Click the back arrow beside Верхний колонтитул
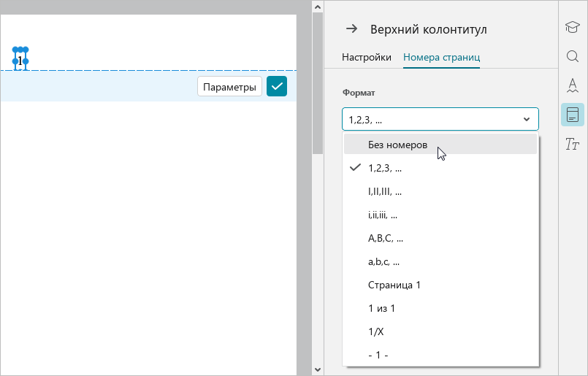The height and width of the screenshot is (376, 588). 351,29
